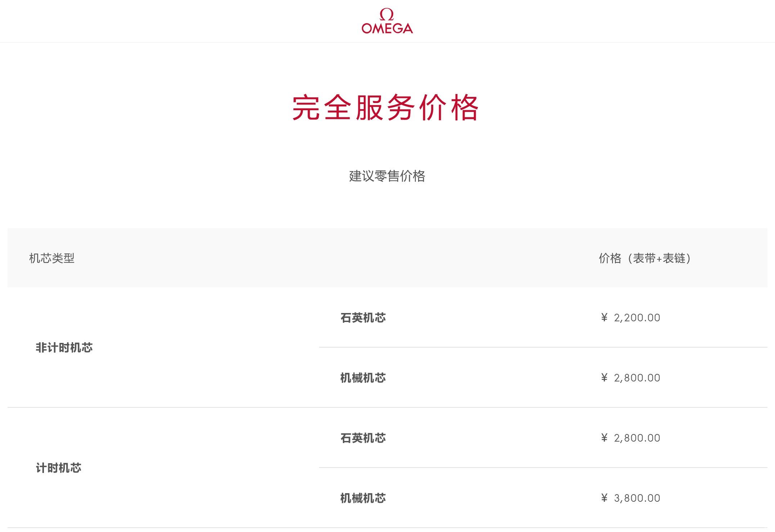This screenshot has height=532, width=775.
Task: Click the red Omega symbol icon
Action: tap(387, 14)
